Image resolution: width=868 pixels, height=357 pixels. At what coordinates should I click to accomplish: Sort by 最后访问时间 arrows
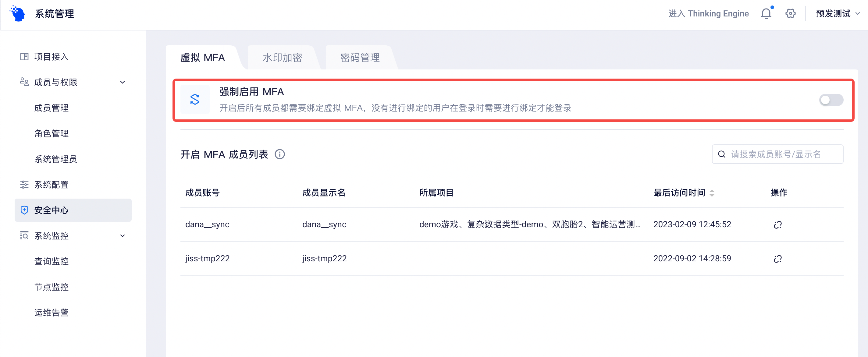point(712,193)
